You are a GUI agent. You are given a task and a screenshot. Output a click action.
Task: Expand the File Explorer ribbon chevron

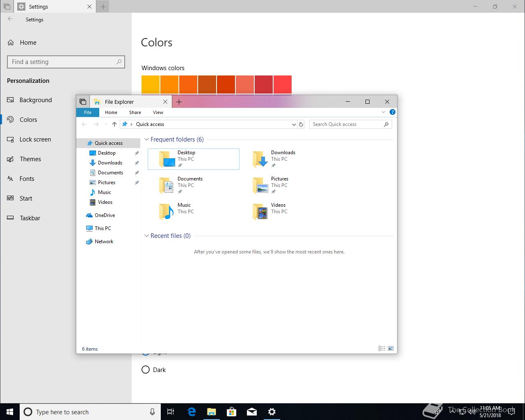(x=383, y=112)
